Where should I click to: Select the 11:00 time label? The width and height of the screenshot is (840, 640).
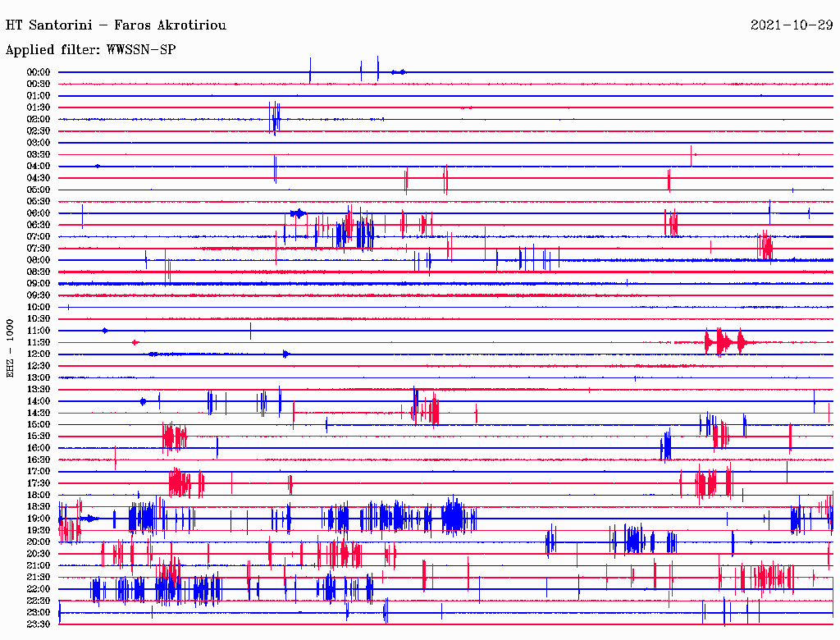point(39,331)
